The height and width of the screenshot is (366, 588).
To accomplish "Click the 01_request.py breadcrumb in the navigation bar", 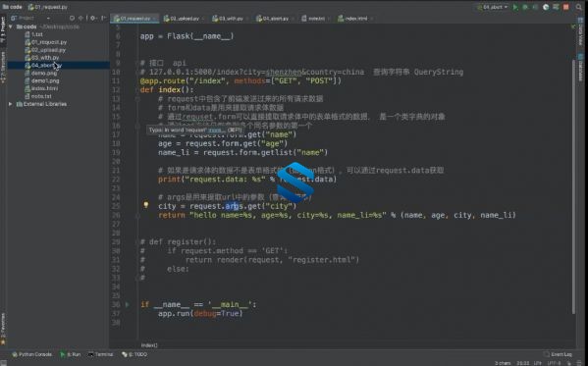I will coord(48,7).
